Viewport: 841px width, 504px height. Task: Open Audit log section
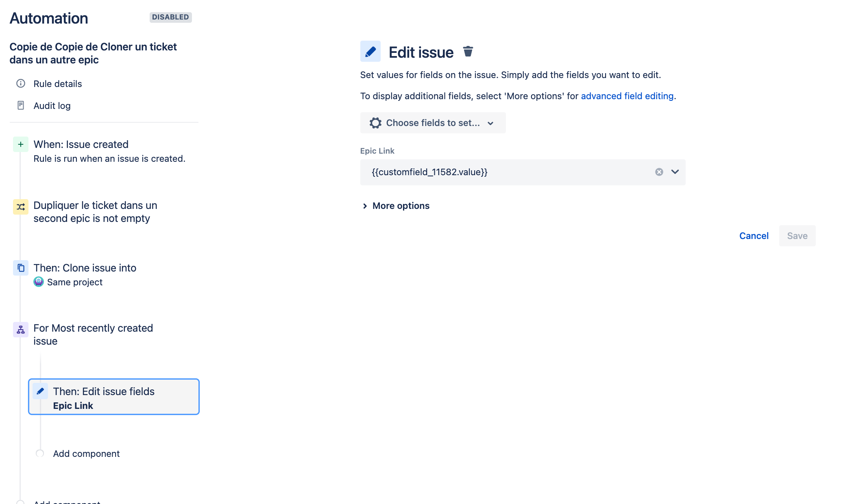(52, 106)
